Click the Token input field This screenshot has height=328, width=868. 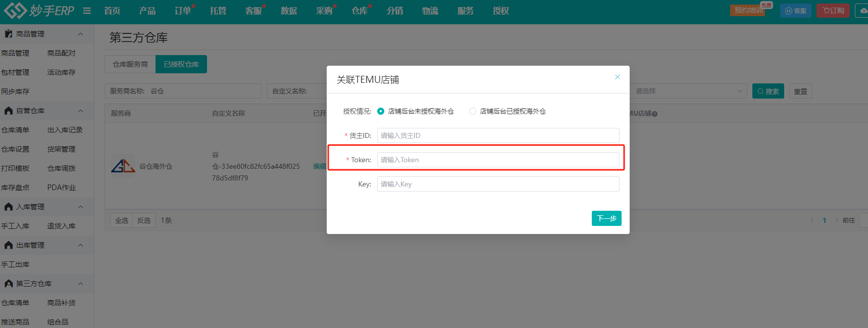[x=498, y=160]
